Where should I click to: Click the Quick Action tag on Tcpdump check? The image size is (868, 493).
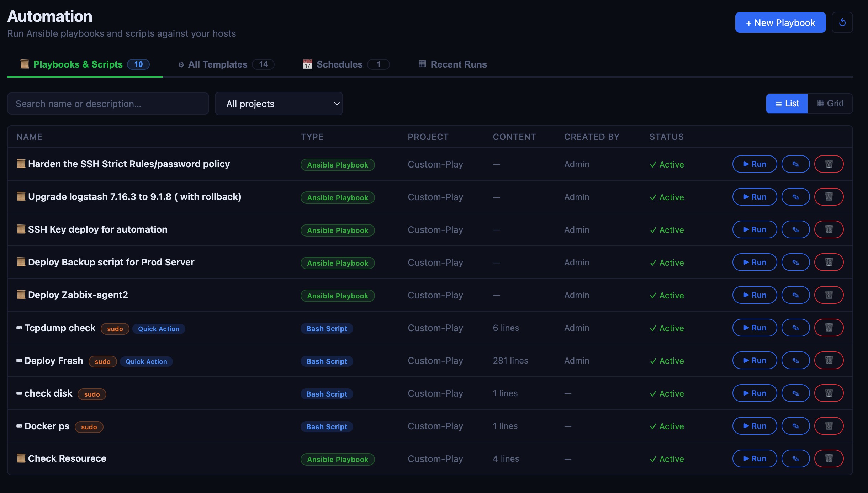coord(159,329)
